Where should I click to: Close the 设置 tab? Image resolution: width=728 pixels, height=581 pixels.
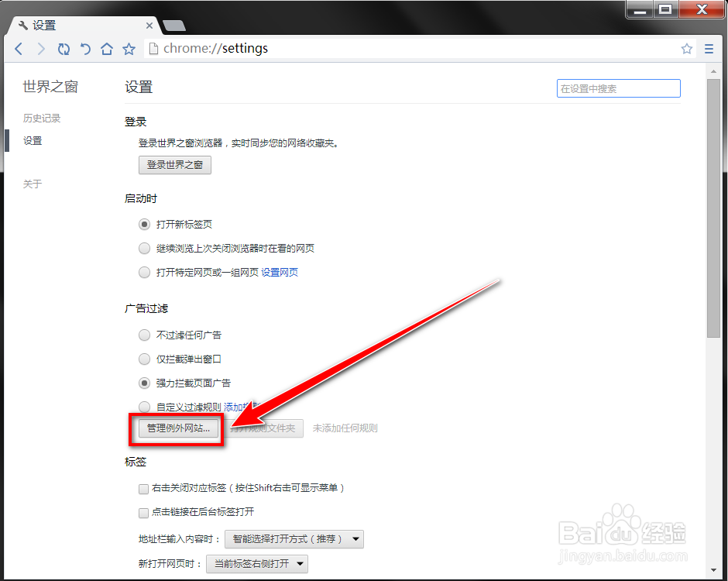[x=149, y=26]
